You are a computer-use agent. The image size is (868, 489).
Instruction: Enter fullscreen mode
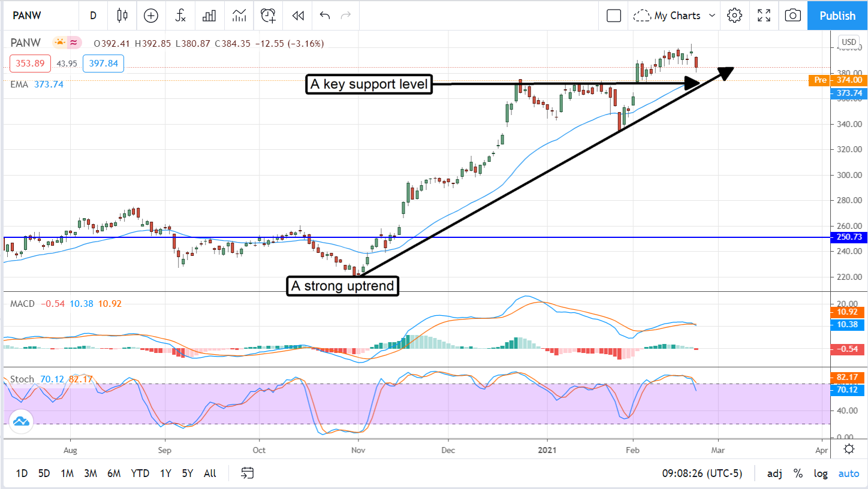[764, 16]
